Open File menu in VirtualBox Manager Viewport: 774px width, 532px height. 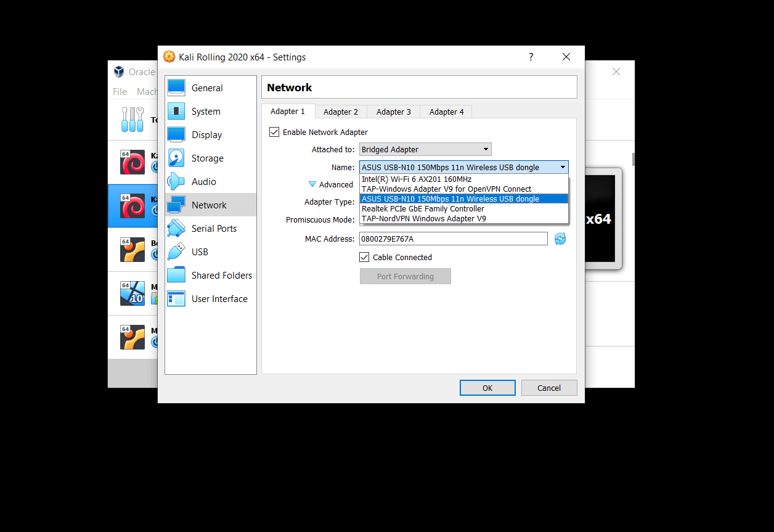pos(120,91)
